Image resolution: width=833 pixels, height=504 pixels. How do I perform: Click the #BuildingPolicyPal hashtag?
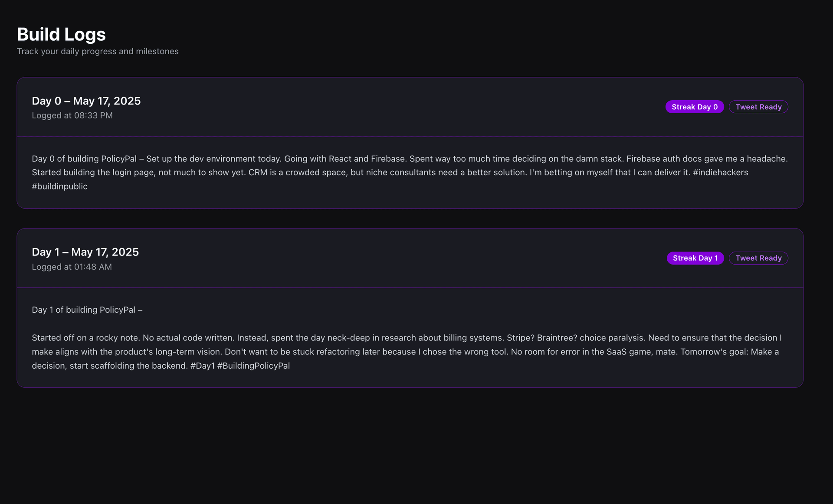click(253, 366)
